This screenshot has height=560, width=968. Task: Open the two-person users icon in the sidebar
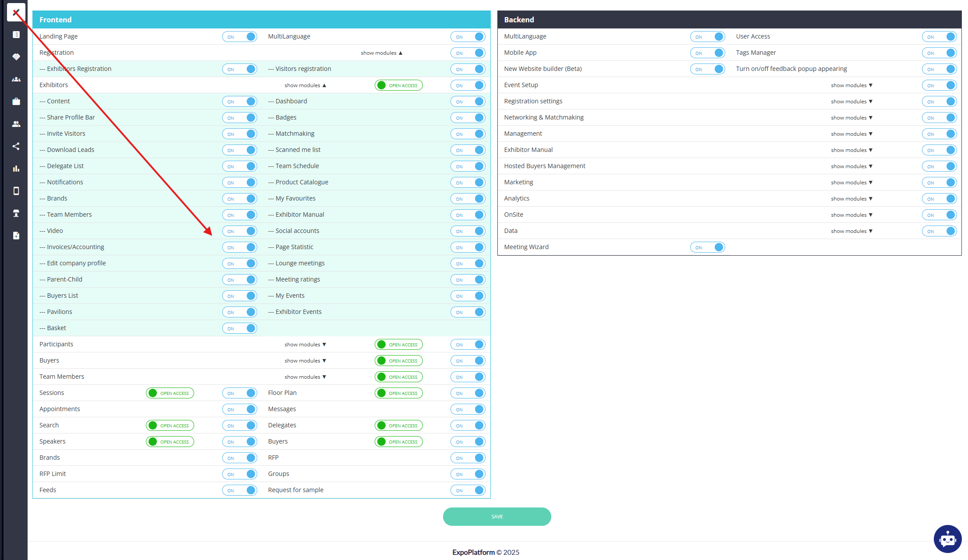[x=16, y=124]
